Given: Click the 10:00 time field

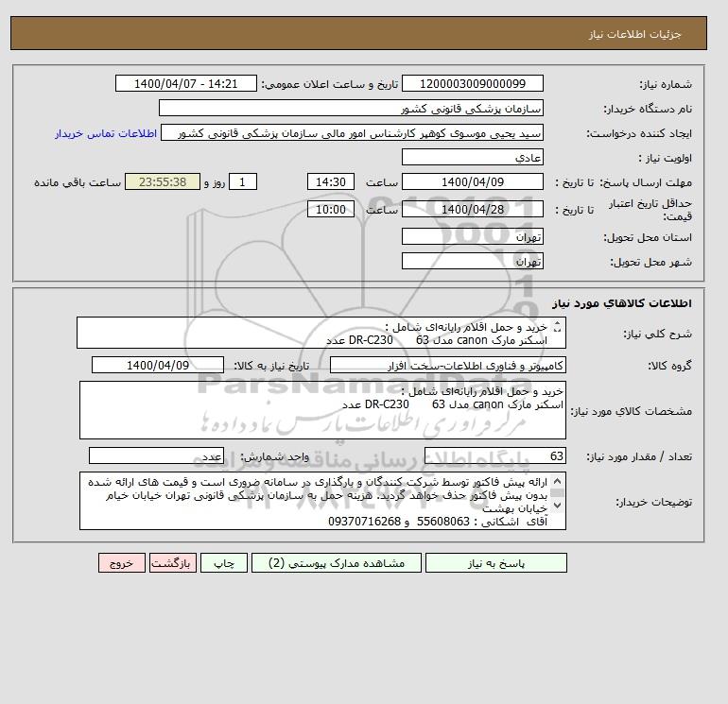Looking at the screenshot, I should click(x=331, y=209).
